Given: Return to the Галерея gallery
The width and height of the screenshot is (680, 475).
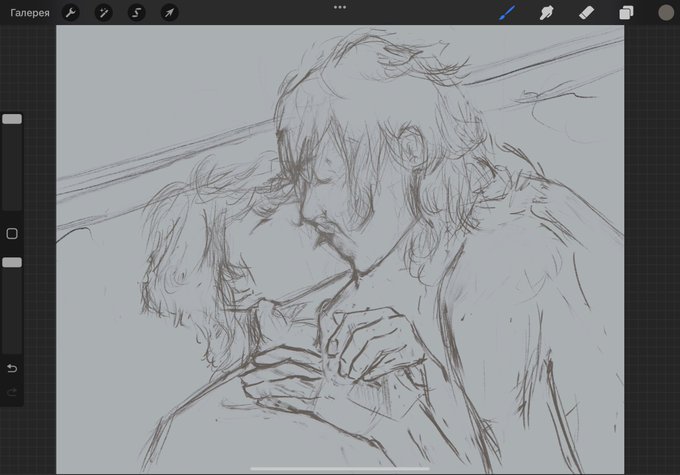Looking at the screenshot, I should (30, 13).
